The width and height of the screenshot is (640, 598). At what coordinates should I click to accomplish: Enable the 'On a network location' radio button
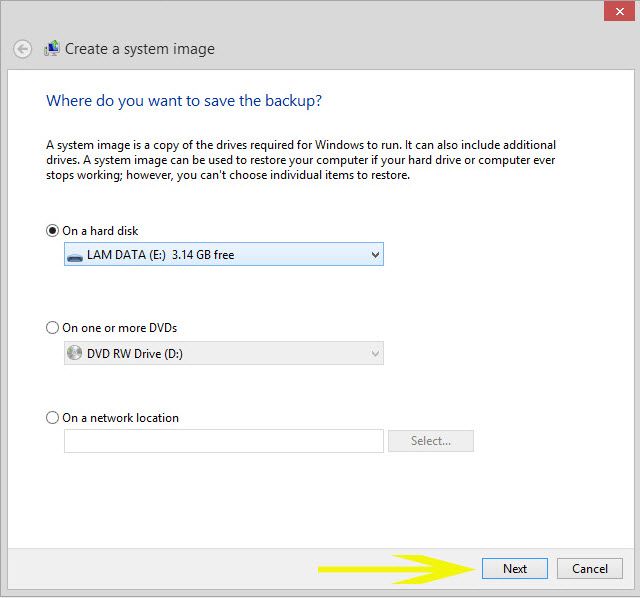point(53,418)
